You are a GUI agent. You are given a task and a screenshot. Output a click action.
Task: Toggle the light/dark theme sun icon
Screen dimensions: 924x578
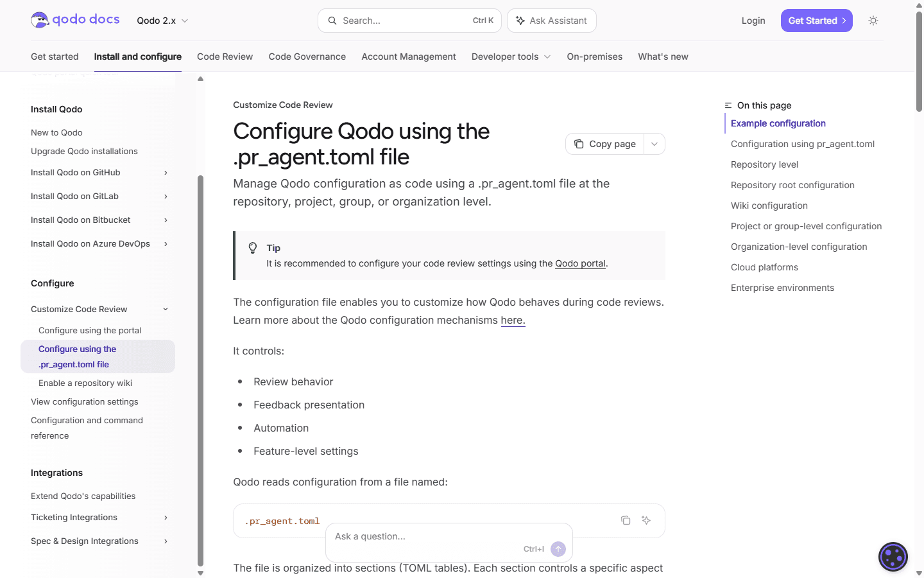(873, 21)
